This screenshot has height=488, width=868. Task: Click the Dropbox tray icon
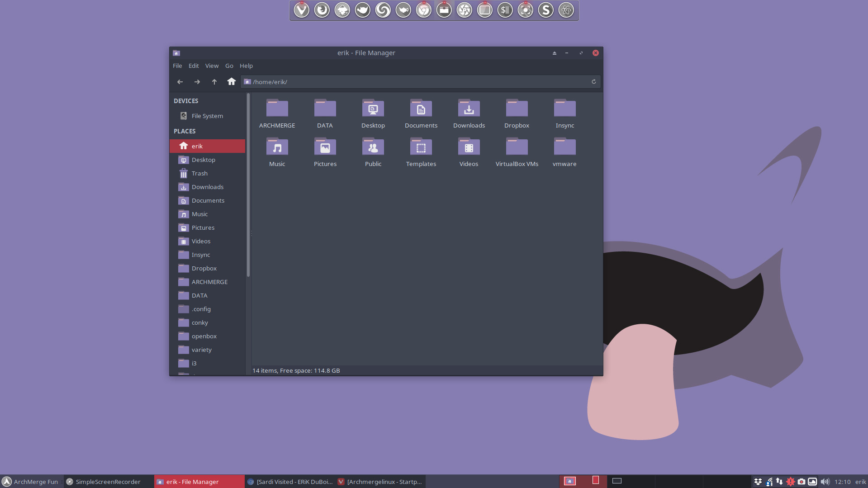758,482
